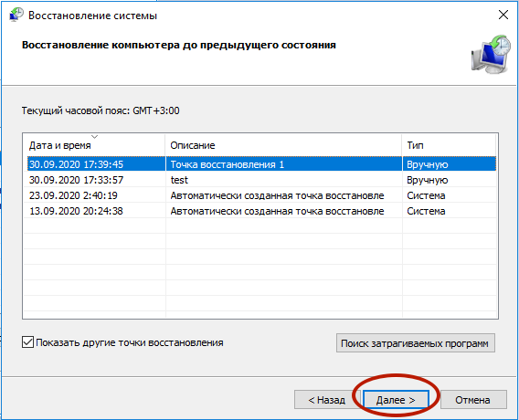The height and width of the screenshot is (420, 519).
Task: Click the description Точка восстановления 1
Action: pos(228,164)
